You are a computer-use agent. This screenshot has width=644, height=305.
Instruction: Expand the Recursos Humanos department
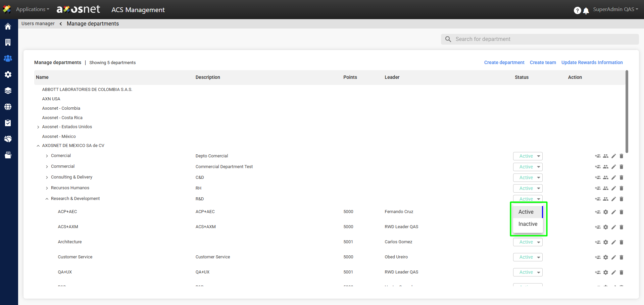click(x=47, y=188)
